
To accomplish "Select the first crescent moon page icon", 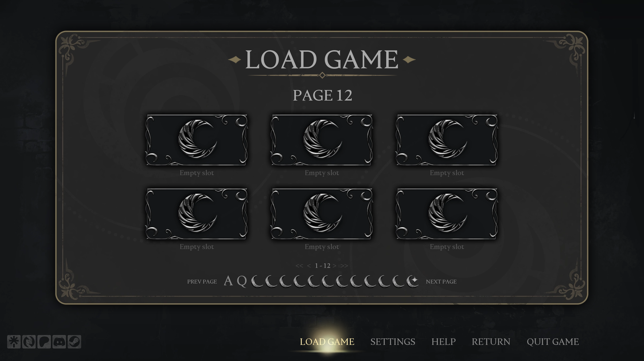I will point(257,281).
